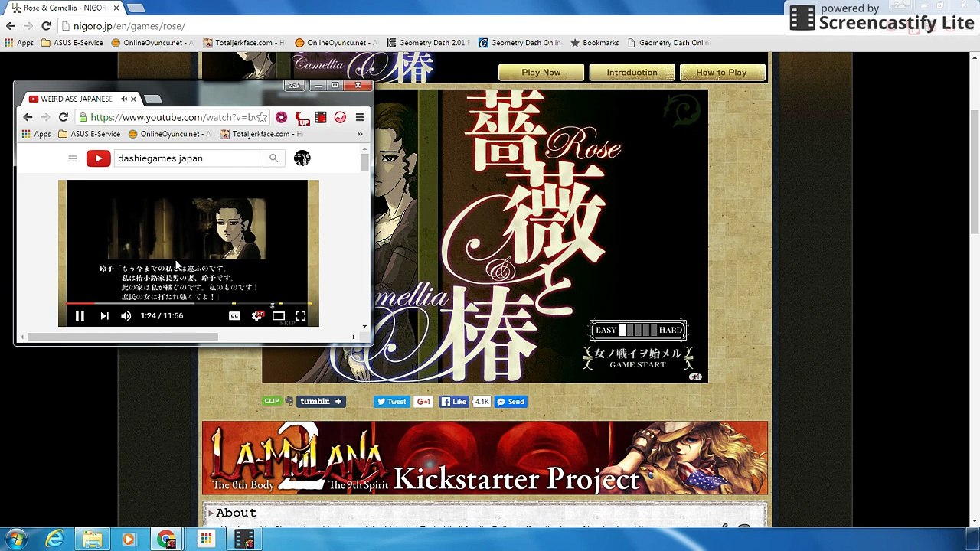This screenshot has height=551, width=980.
Task: Select the Rose & Camellia tab
Action: coord(65,8)
